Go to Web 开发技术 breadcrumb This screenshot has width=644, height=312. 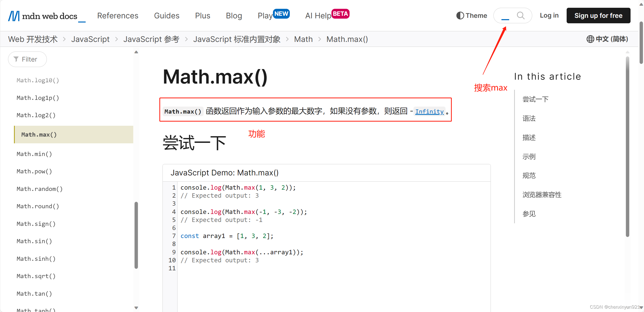[x=33, y=39]
